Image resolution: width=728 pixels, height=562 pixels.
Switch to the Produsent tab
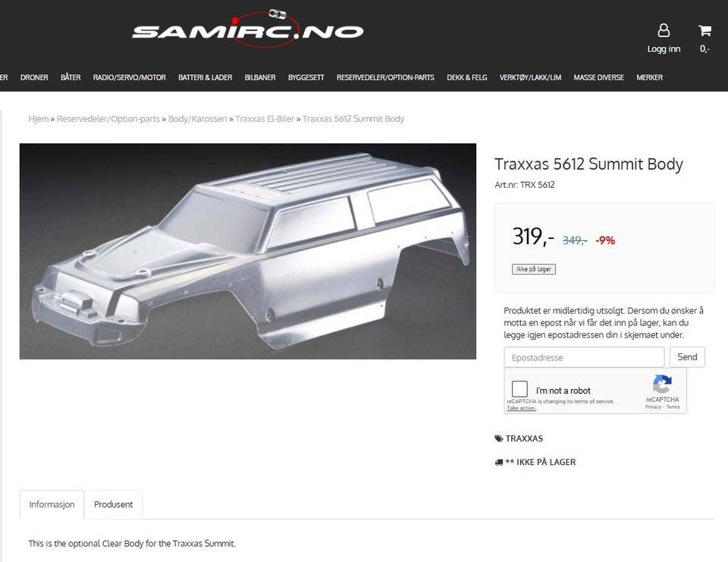(113, 504)
